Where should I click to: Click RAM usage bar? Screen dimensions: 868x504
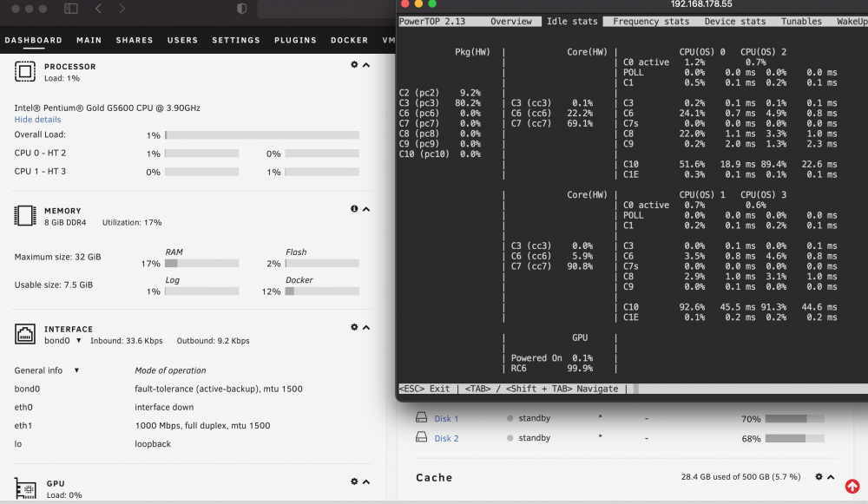pyautogui.click(x=201, y=264)
